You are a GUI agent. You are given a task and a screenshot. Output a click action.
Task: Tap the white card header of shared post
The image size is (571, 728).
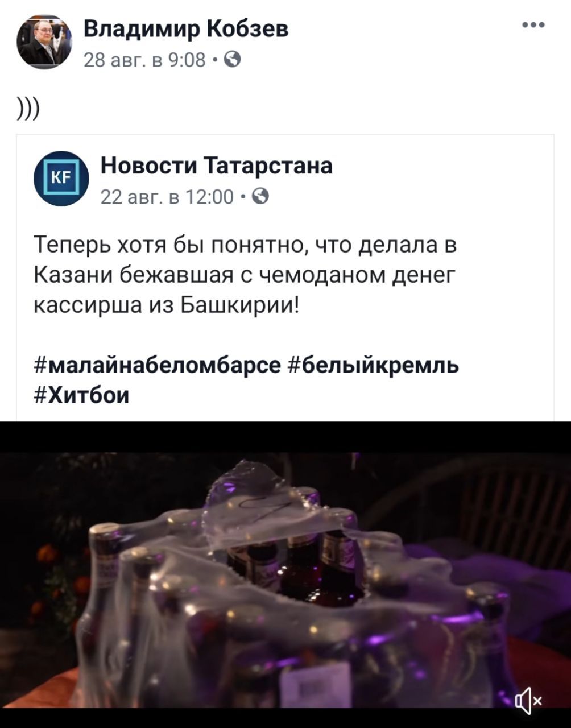[x=285, y=178]
